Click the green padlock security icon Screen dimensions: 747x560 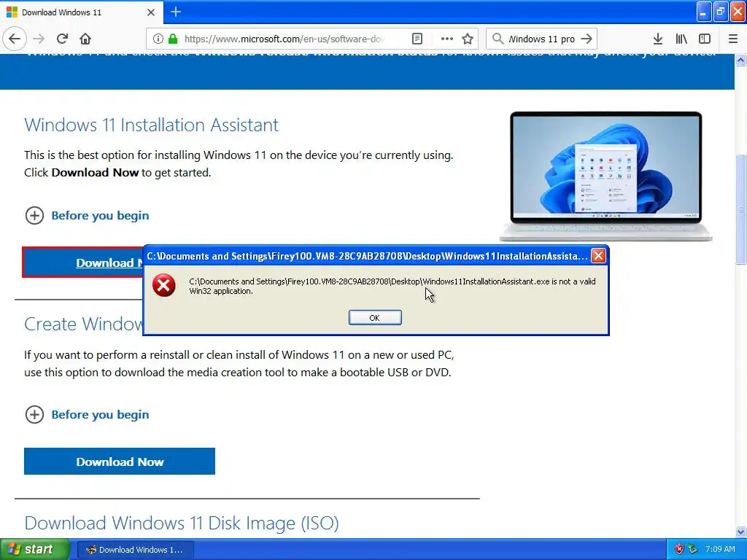click(173, 39)
